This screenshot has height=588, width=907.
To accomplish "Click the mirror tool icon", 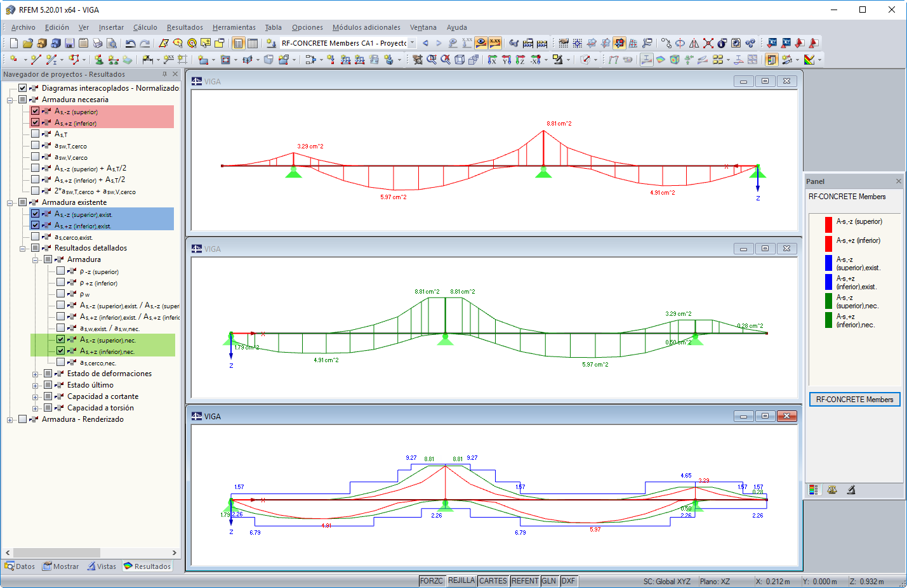I will tap(694, 43).
